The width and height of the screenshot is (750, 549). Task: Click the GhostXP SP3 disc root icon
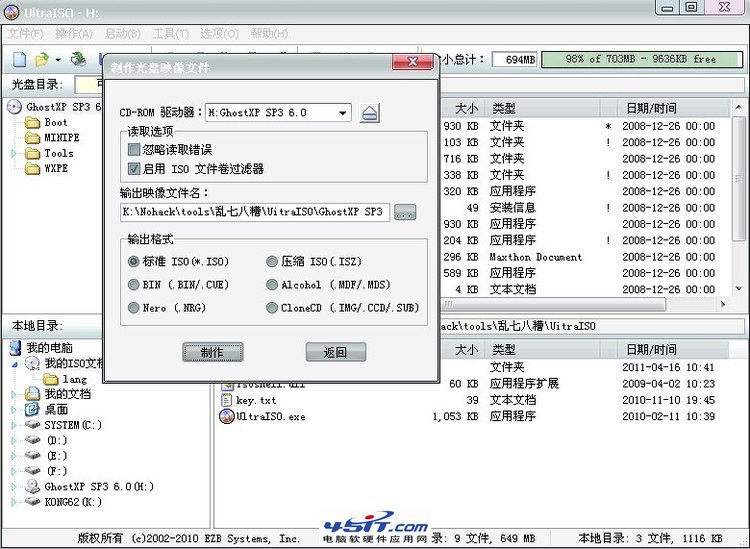(15, 107)
